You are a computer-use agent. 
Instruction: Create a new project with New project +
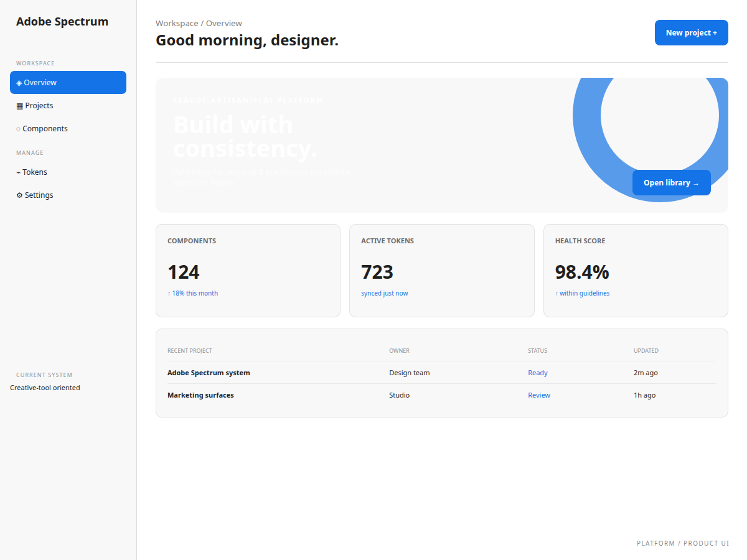coord(692,32)
